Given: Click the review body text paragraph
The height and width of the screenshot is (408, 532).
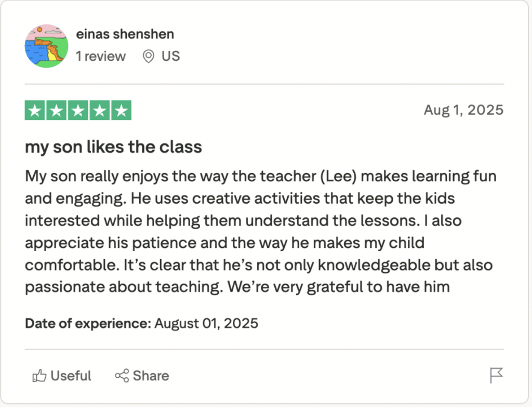Looking at the screenshot, I should click(x=260, y=231).
